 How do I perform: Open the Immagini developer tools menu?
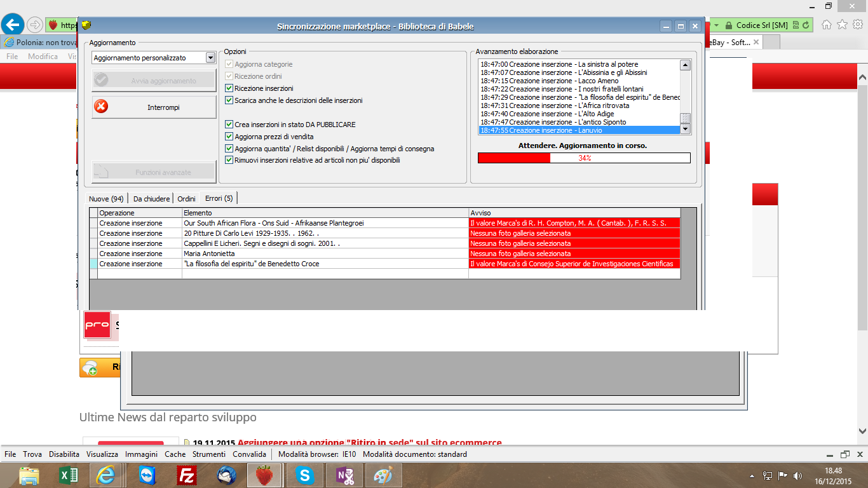point(141,454)
